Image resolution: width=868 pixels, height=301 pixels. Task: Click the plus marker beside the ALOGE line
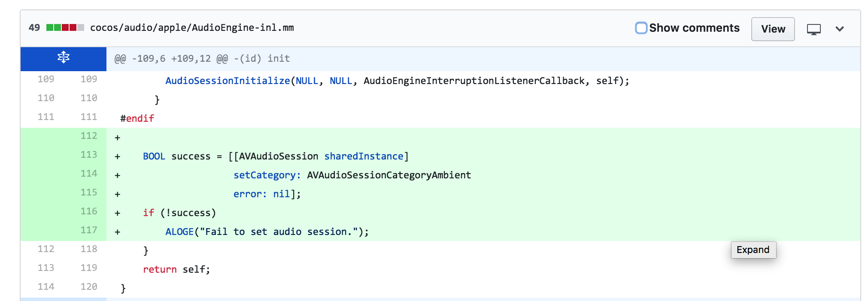pyautogui.click(x=117, y=232)
